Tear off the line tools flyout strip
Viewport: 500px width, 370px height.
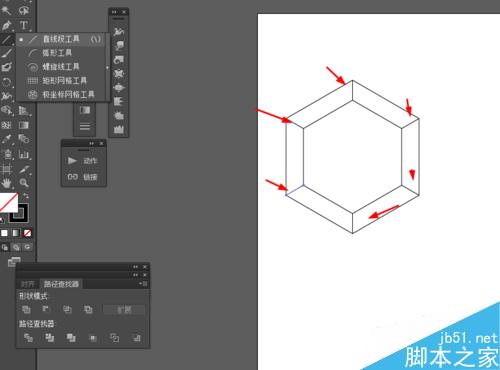[107, 67]
